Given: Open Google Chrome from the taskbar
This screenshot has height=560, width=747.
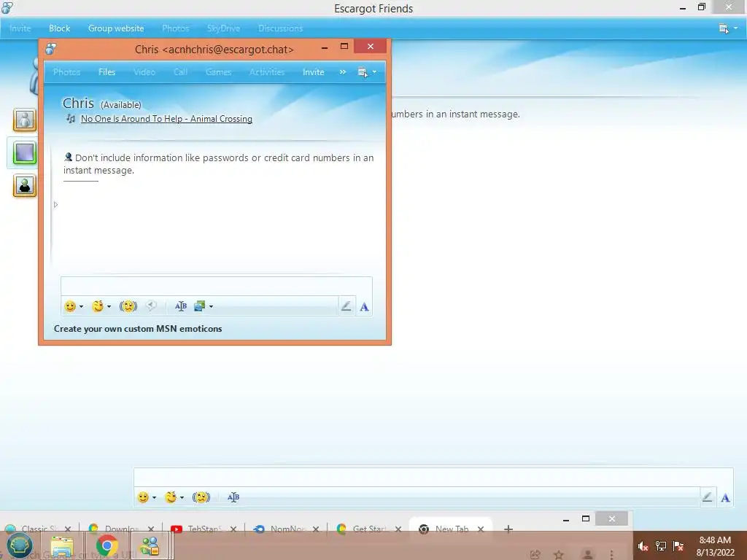Looking at the screenshot, I should coord(107,546).
